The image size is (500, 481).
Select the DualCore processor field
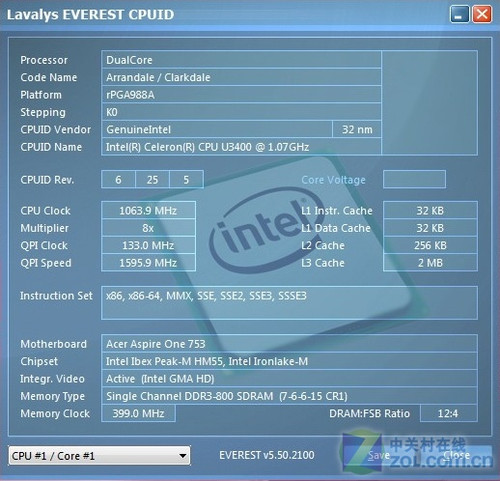(x=241, y=60)
